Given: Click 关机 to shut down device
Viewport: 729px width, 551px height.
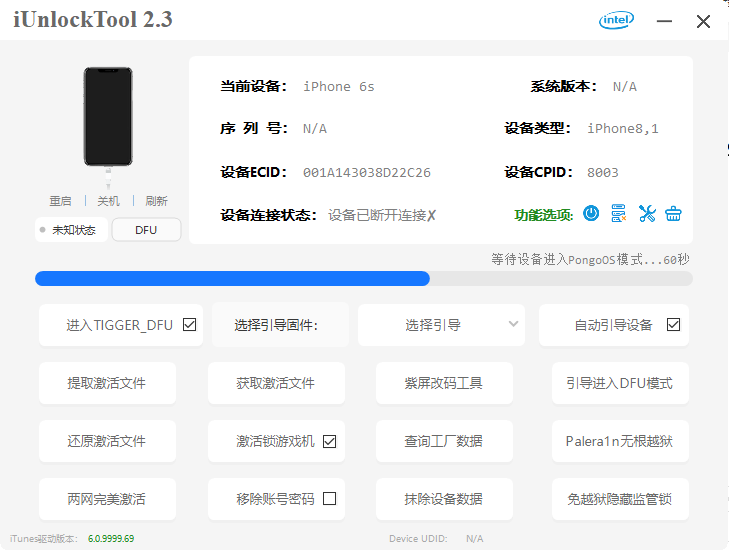Looking at the screenshot, I should [108, 201].
